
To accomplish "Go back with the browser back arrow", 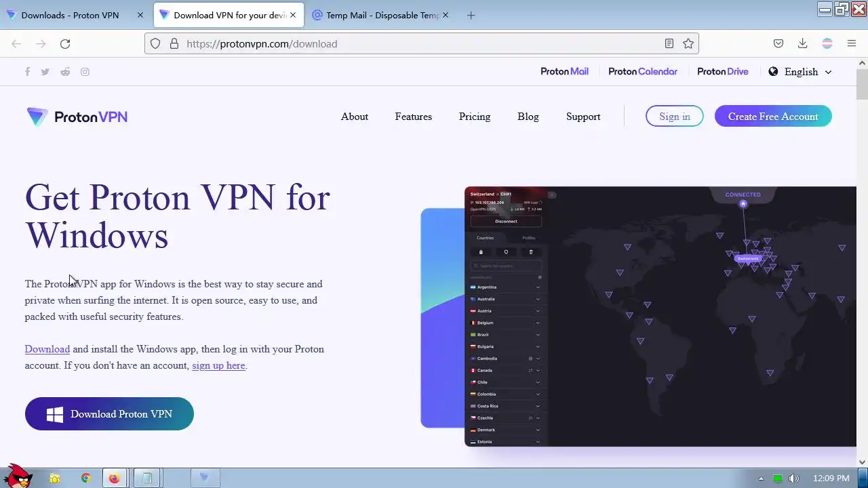I will pos(16,43).
